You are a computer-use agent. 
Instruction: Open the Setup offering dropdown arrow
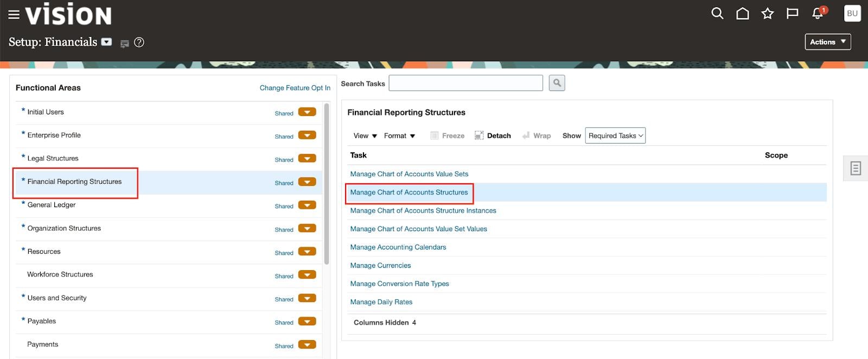click(107, 42)
